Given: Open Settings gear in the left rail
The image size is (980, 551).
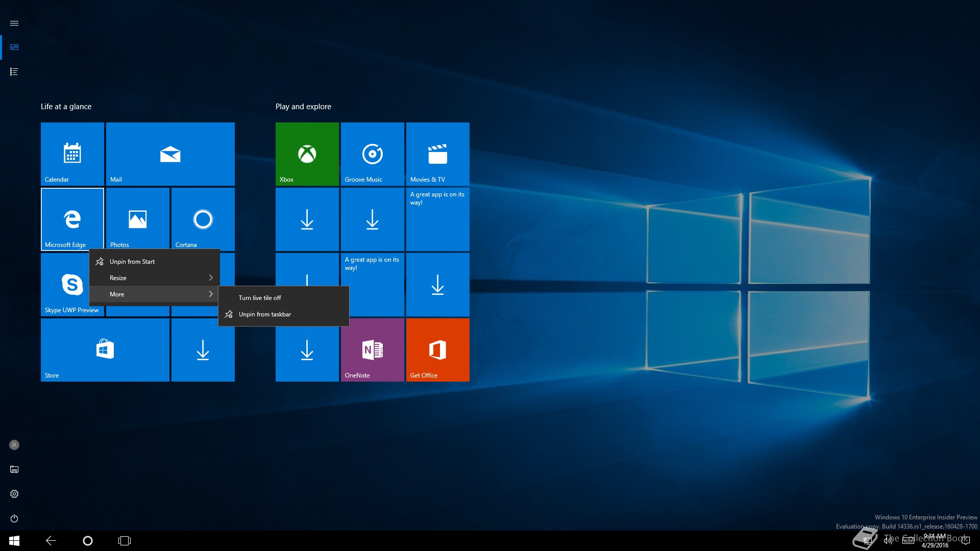Looking at the screenshot, I should coord(14,494).
